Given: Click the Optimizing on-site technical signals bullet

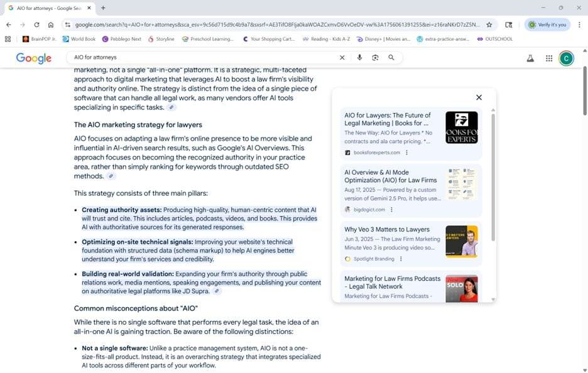Looking at the screenshot, I should [x=188, y=251].
